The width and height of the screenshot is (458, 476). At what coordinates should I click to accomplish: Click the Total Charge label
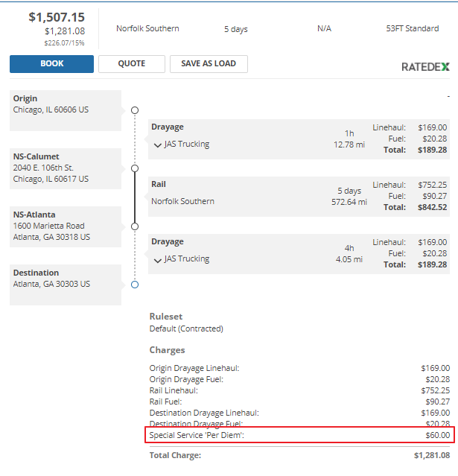tap(175, 455)
